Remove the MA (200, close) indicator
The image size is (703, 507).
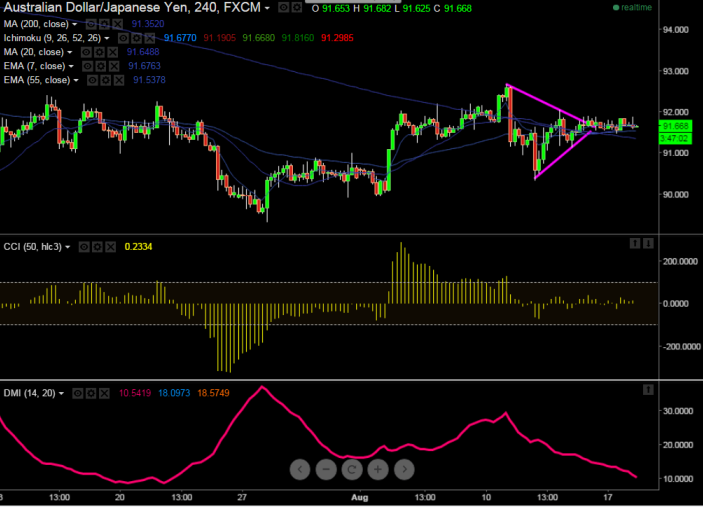pyautogui.click(x=117, y=24)
